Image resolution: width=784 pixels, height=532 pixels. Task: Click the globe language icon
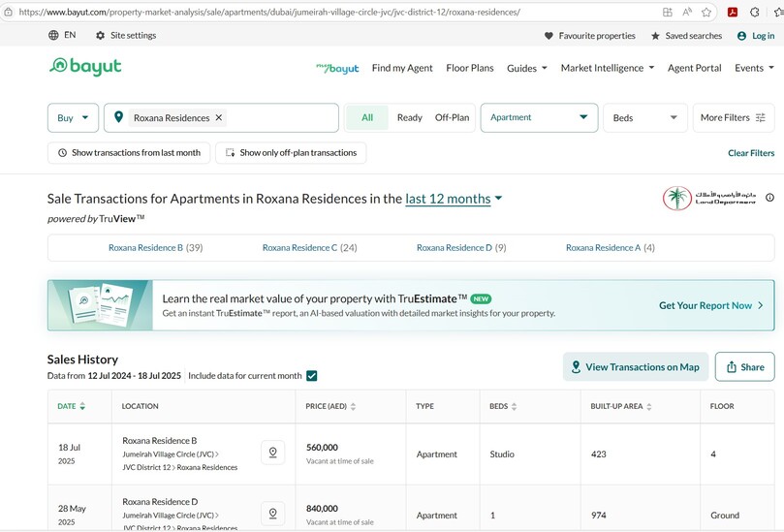click(x=53, y=35)
